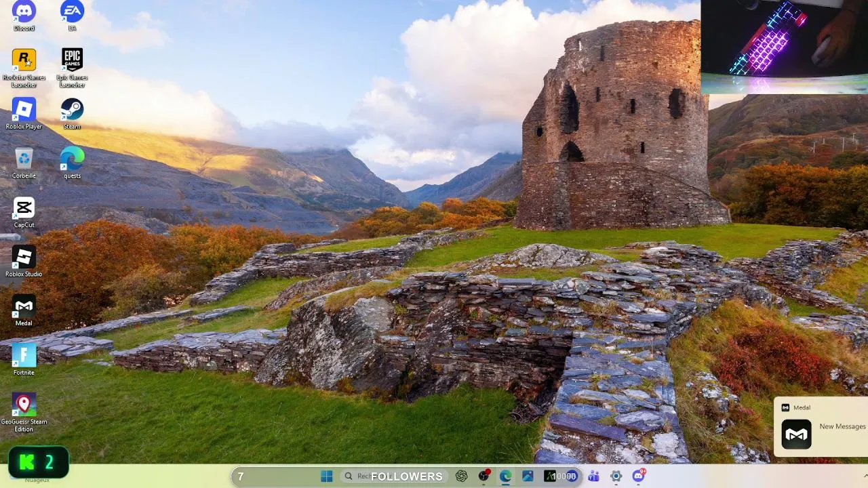Open the taskbar app with the red dot

click(484, 476)
